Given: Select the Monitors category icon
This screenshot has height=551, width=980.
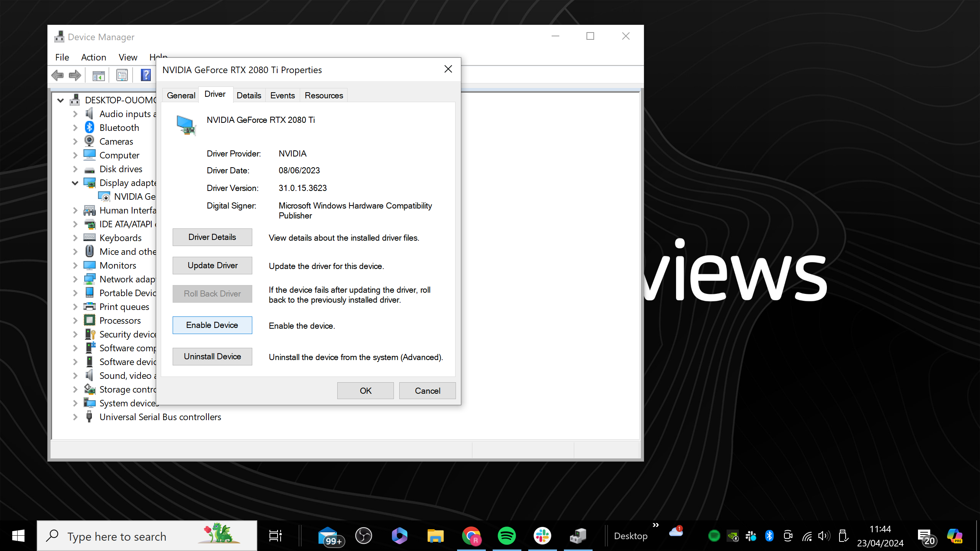Looking at the screenshot, I should pos(90,265).
